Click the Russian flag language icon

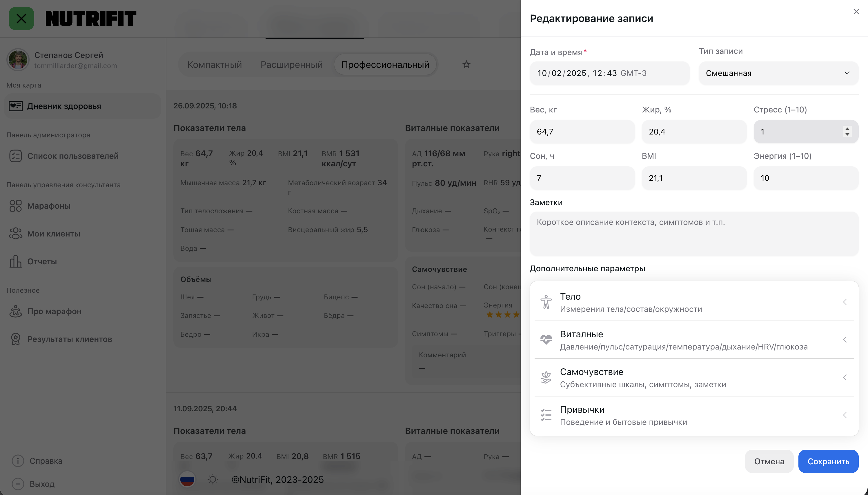click(x=187, y=479)
